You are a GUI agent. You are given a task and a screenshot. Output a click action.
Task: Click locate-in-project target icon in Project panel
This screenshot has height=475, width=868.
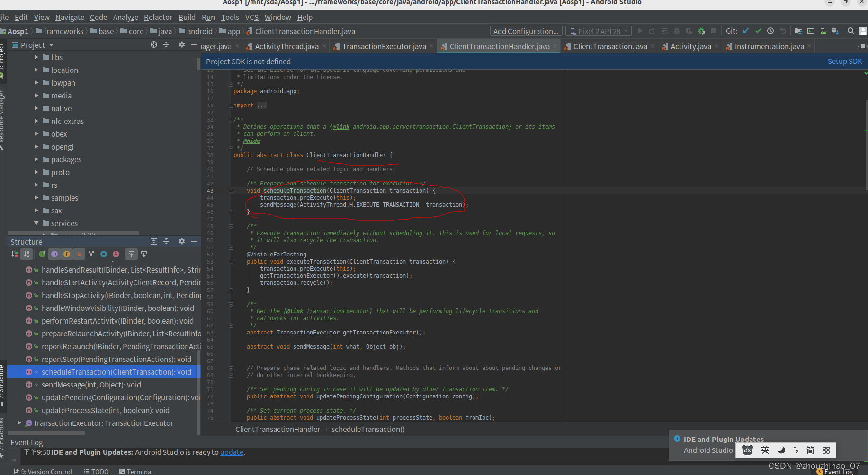click(154, 44)
